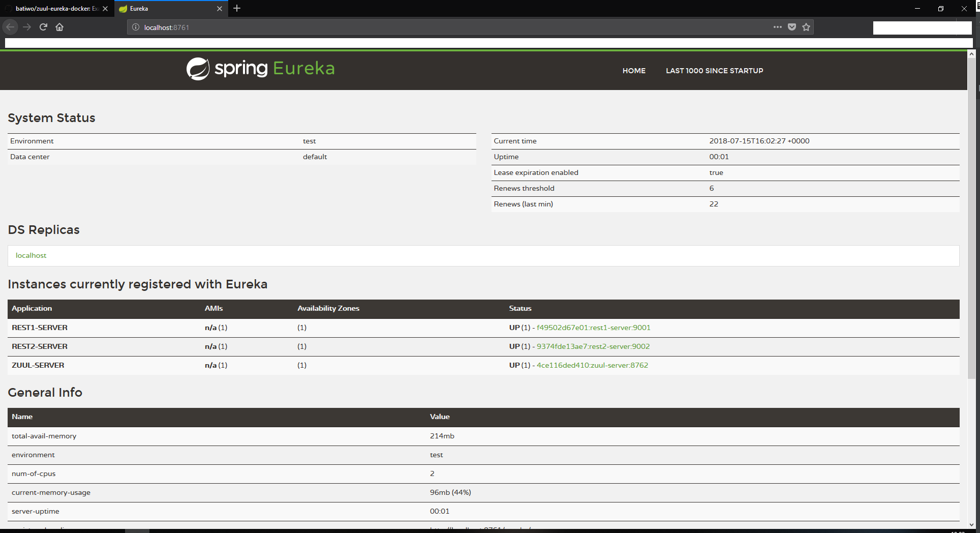Reload the Eureka page
This screenshot has width=980, height=533.
[43, 27]
